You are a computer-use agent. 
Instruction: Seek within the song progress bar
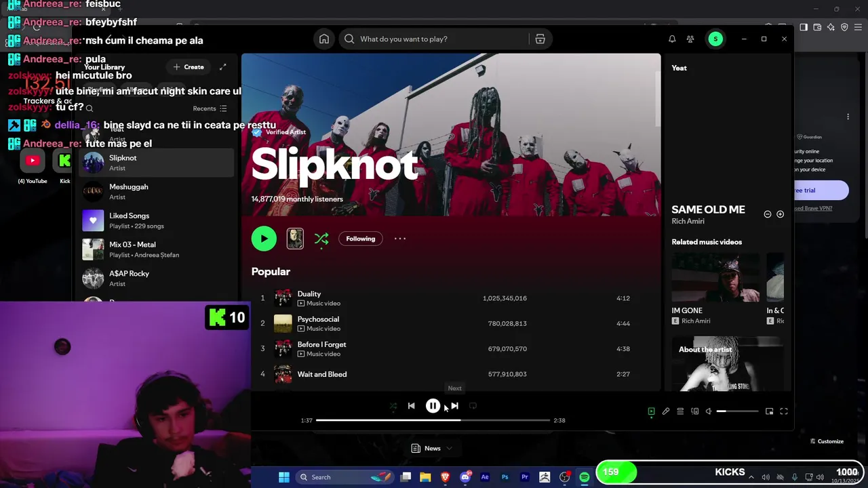point(433,420)
